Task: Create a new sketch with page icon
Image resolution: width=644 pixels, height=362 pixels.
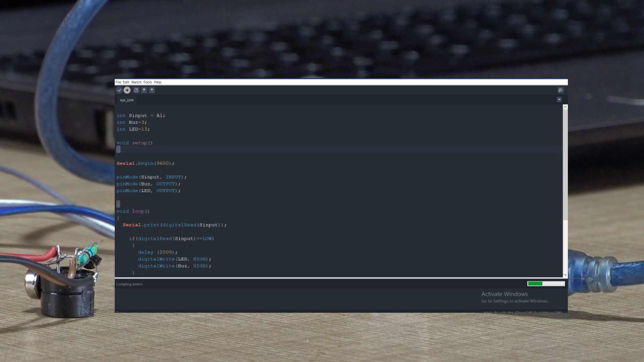Action: click(136, 90)
